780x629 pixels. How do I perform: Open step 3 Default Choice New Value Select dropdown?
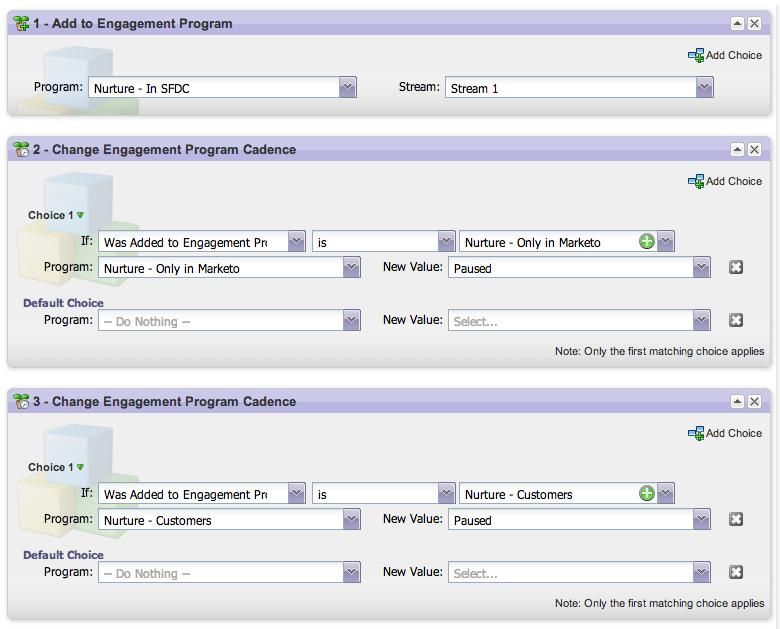click(701, 572)
